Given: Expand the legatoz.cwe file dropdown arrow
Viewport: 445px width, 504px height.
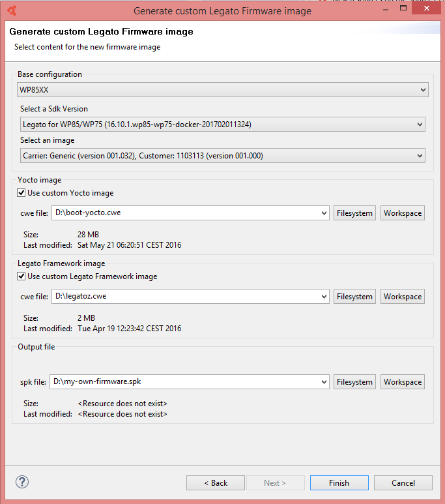Looking at the screenshot, I should tap(324, 297).
